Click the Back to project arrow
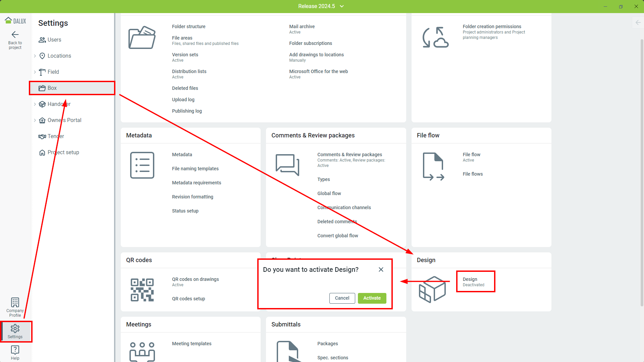The image size is (644, 362). coord(15,35)
